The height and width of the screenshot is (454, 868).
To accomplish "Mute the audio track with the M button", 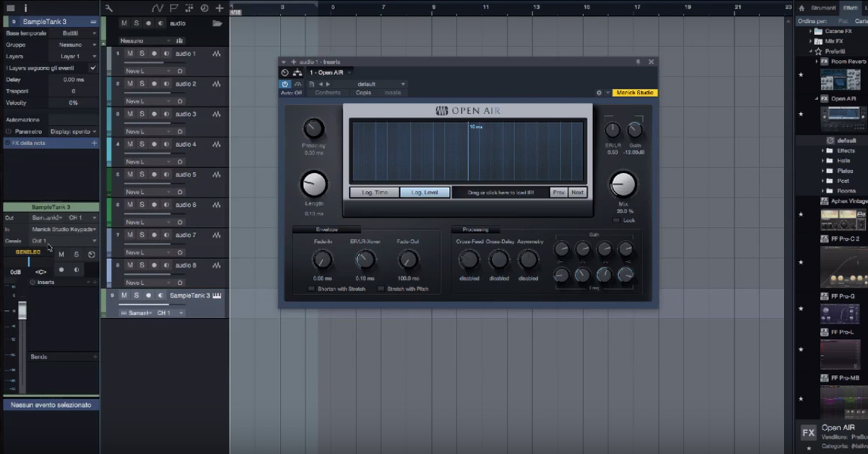I will click(124, 23).
